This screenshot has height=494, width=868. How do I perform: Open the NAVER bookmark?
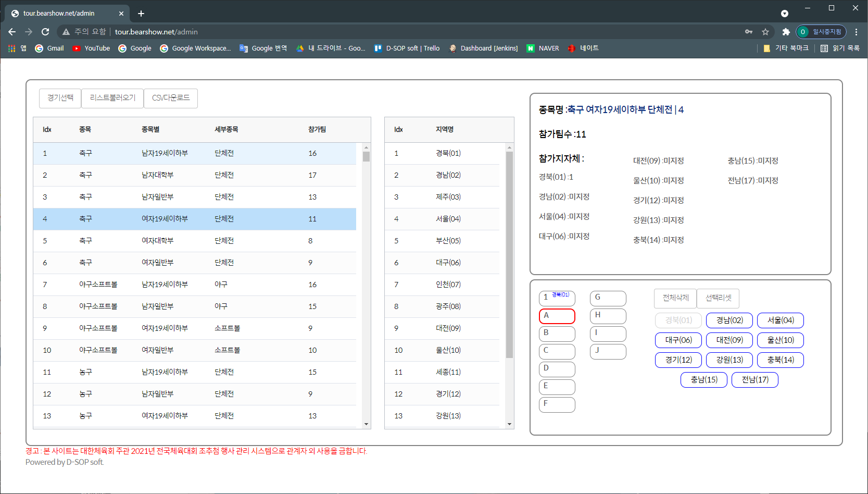(x=543, y=48)
